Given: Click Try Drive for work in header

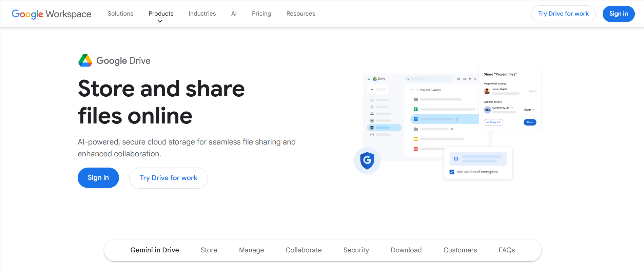Looking at the screenshot, I should tap(563, 14).
